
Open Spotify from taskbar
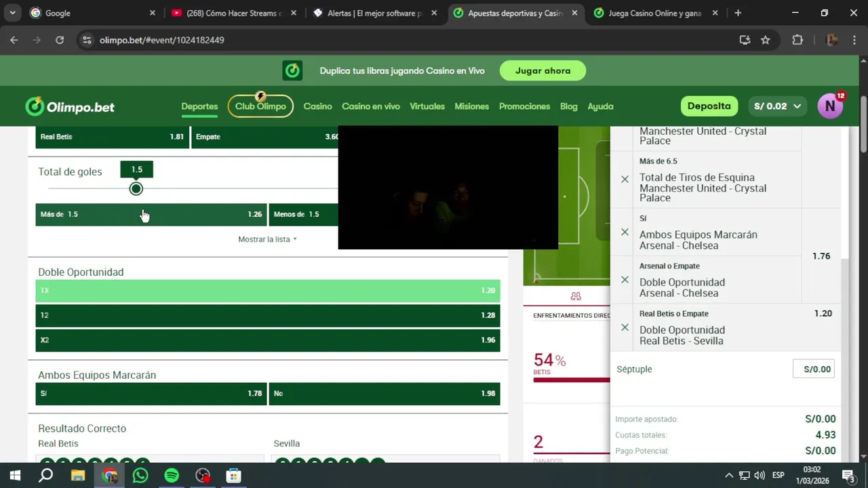(x=172, y=476)
